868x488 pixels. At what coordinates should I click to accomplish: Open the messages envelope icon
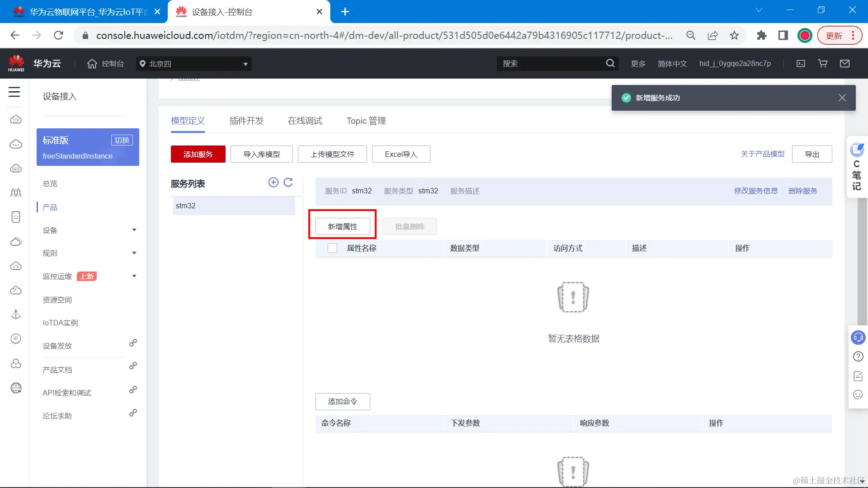pyautogui.click(x=844, y=64)
